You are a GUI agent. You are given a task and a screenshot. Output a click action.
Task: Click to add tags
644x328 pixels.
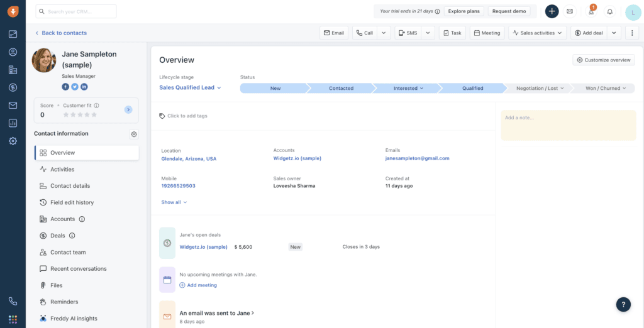[x=183, y=116]
